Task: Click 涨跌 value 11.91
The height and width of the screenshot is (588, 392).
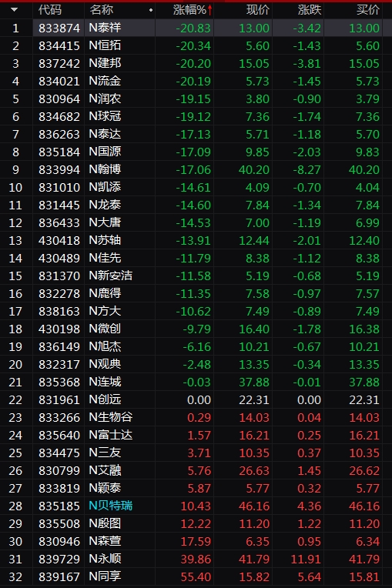Action: 306,559
